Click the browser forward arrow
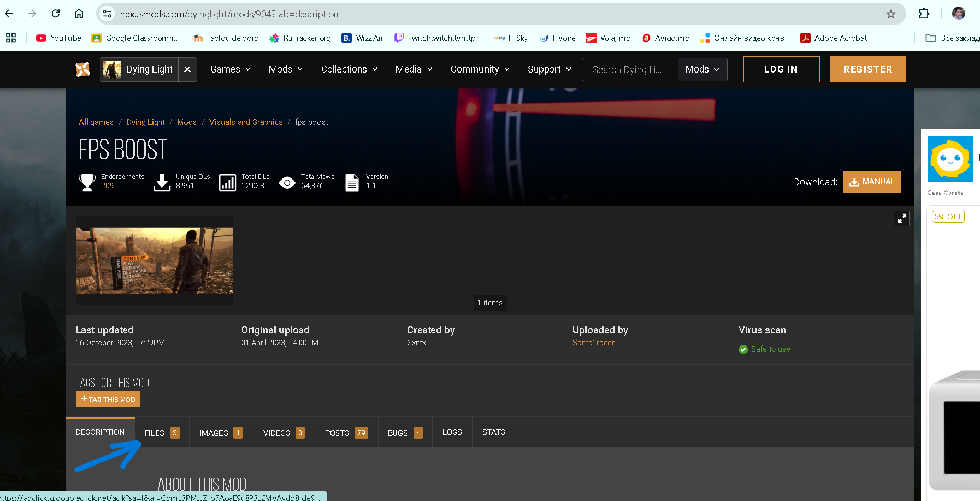 pyautogui.click(x=32, y=14)
